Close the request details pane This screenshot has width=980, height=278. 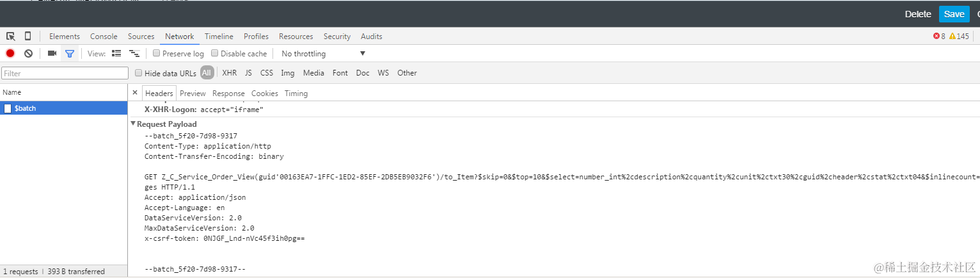pos(135,93)
